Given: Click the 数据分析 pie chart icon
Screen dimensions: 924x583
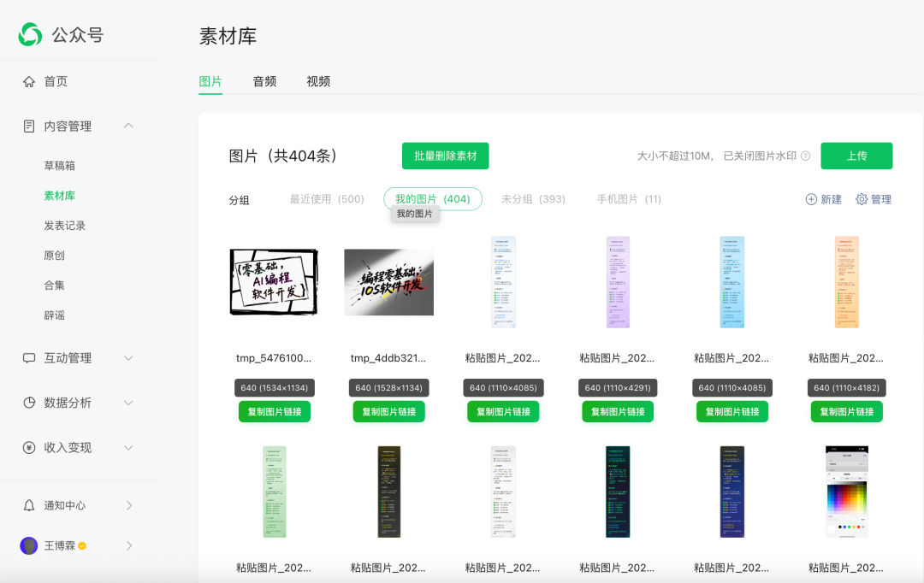Looking at the screenshot, I should (x=29, y=403).
